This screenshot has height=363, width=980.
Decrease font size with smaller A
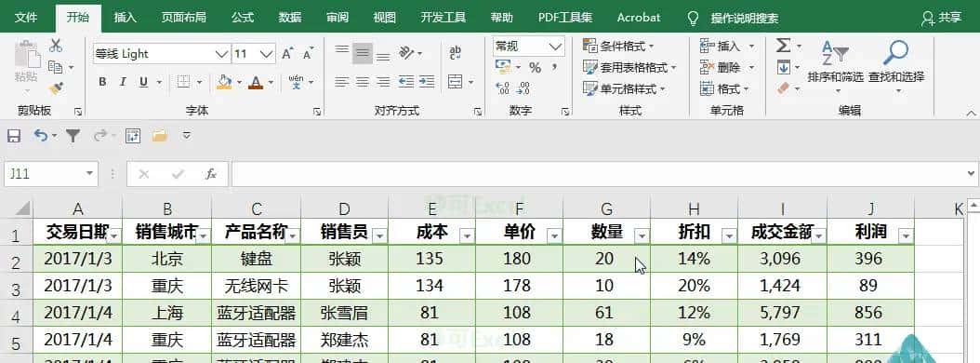pyautogui.click(x=308, y=54)
